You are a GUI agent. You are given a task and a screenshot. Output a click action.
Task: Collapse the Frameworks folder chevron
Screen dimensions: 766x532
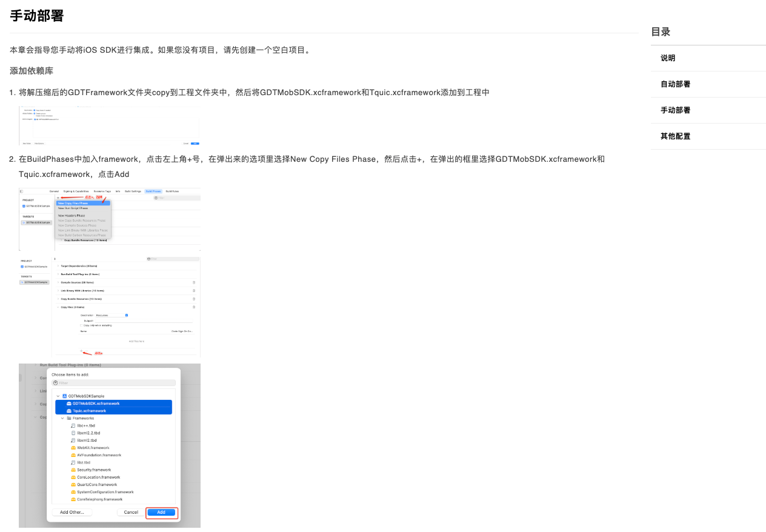point(62,418)
